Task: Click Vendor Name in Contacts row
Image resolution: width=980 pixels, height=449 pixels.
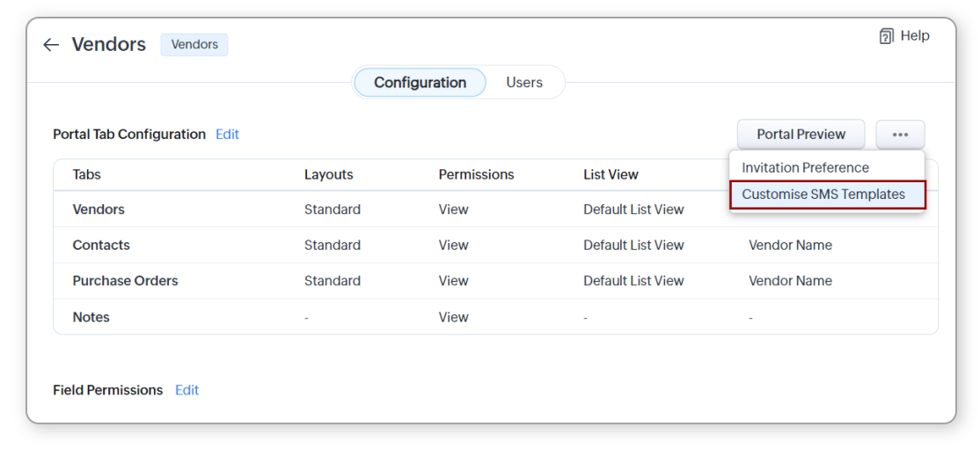Action: [790, 245]
